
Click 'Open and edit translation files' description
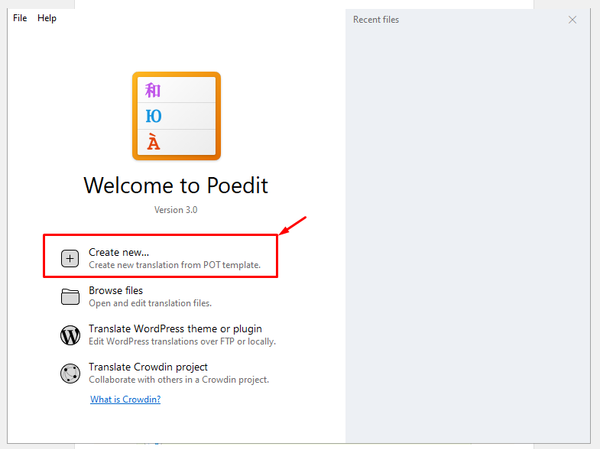[x=150, y=303]
